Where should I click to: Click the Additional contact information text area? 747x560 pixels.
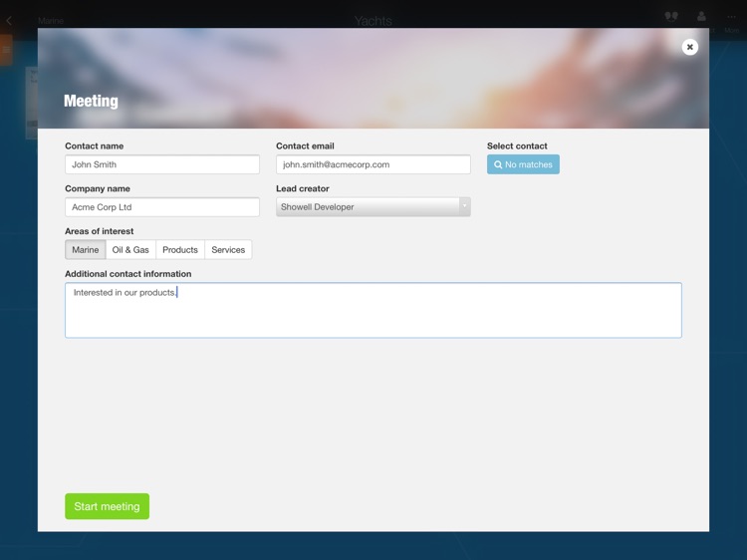373,310
